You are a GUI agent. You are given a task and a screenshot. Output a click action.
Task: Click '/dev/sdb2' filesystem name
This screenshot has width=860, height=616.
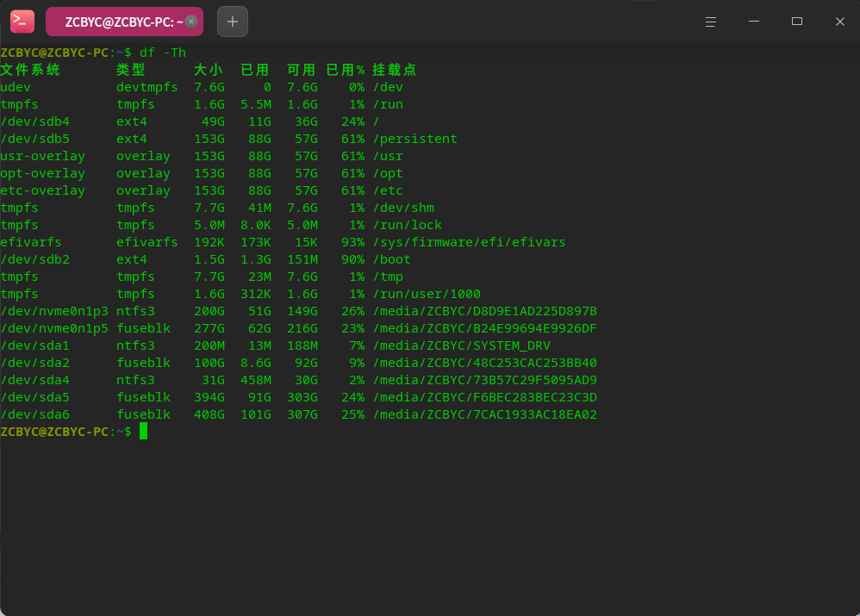35,259
